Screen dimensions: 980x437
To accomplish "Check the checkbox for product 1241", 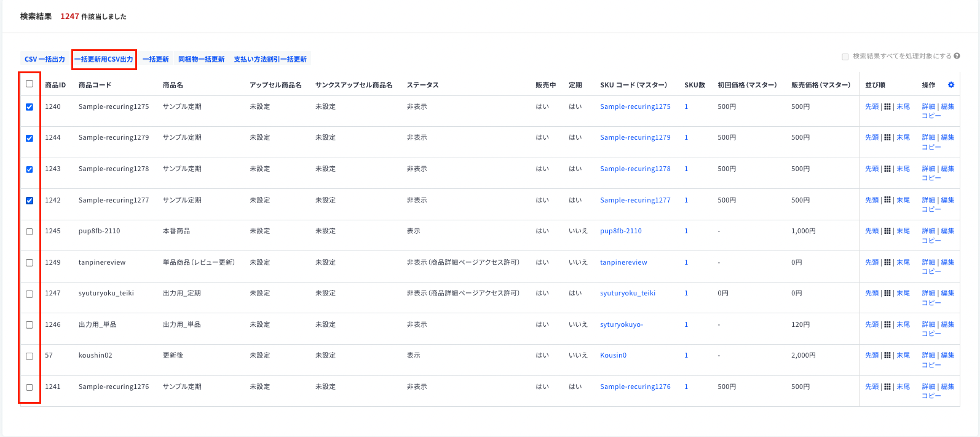I will click(30, 388).
